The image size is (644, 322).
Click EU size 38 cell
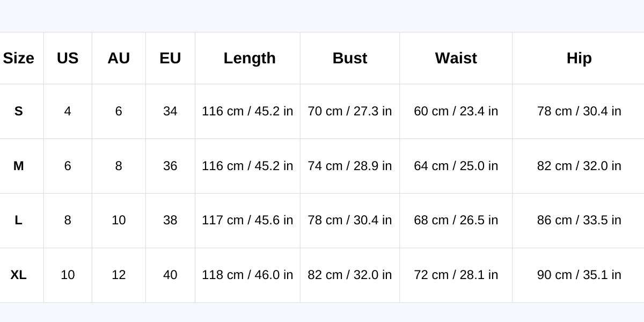(170, 220)
